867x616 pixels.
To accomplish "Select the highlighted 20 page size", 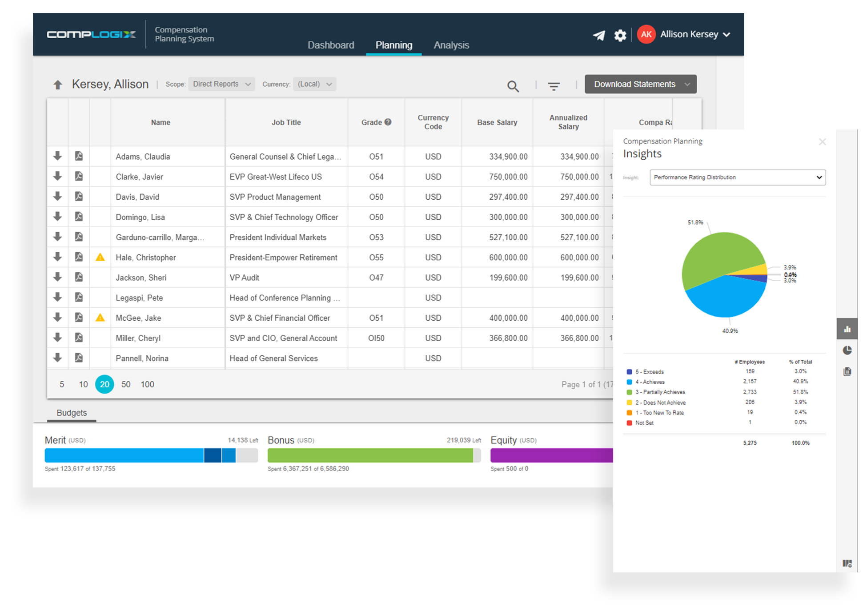I will tap(104, 384).
